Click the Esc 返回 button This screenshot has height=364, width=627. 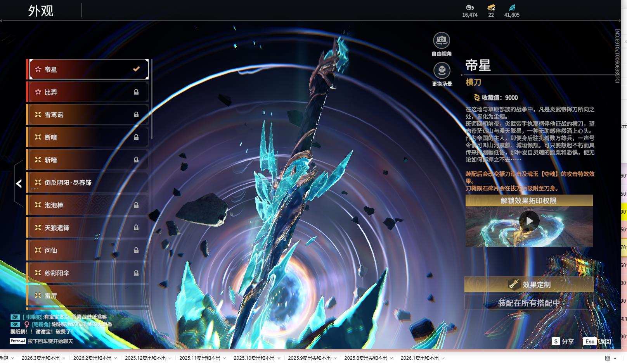(598, 341)
